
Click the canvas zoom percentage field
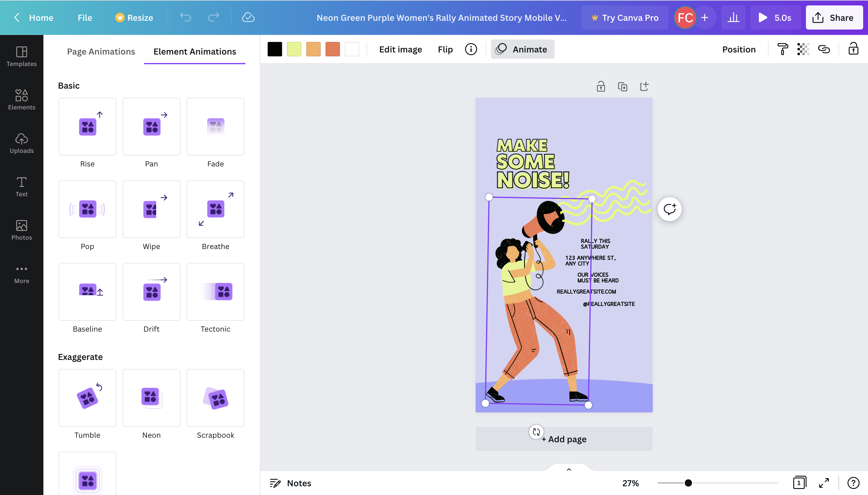(x=630, y=483)
